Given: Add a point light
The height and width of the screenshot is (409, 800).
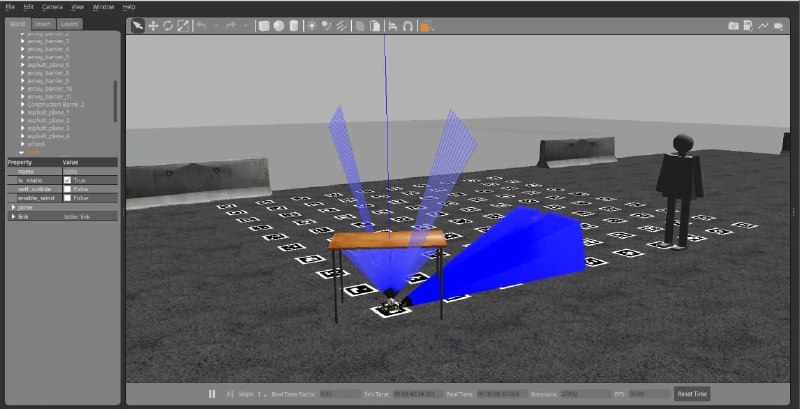Looking at the screenshot, I should coord(312,26).
